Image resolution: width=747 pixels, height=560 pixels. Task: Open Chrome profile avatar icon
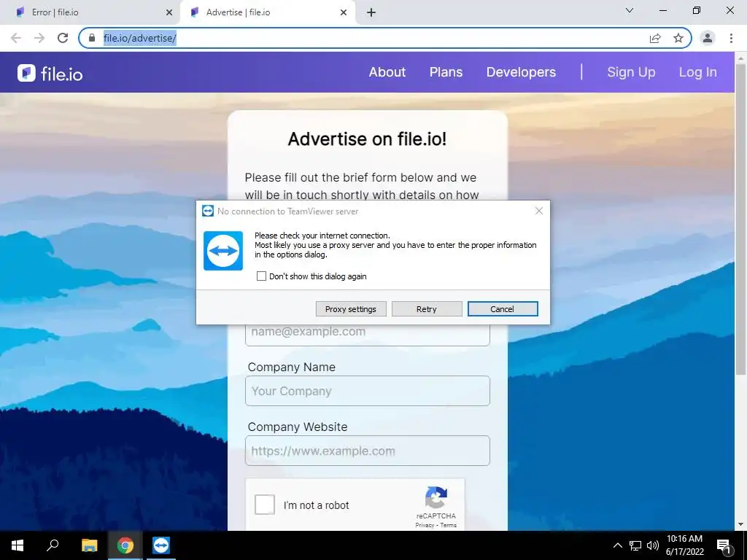(708, 38)
